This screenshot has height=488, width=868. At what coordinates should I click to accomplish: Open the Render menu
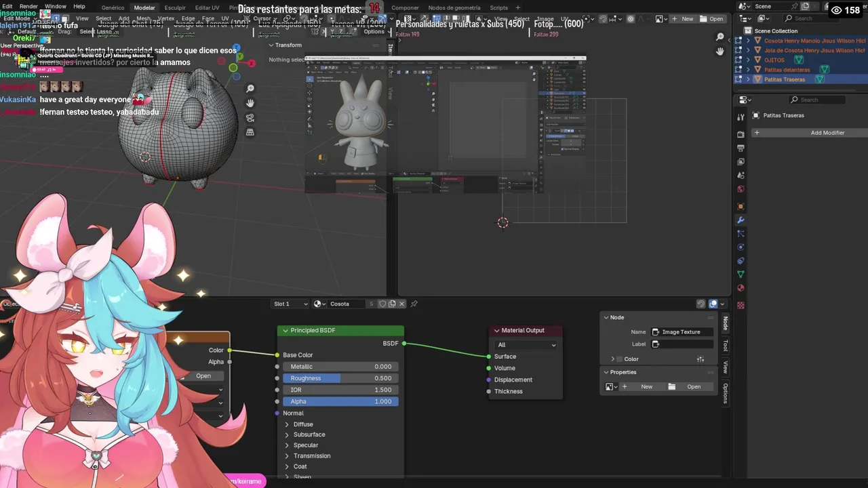click(x=28, y=6)
